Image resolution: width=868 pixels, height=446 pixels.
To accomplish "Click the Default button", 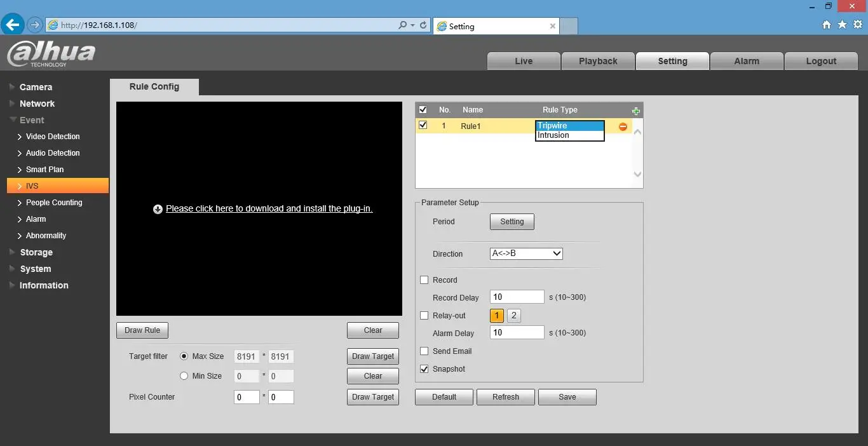I will (444, 397).
